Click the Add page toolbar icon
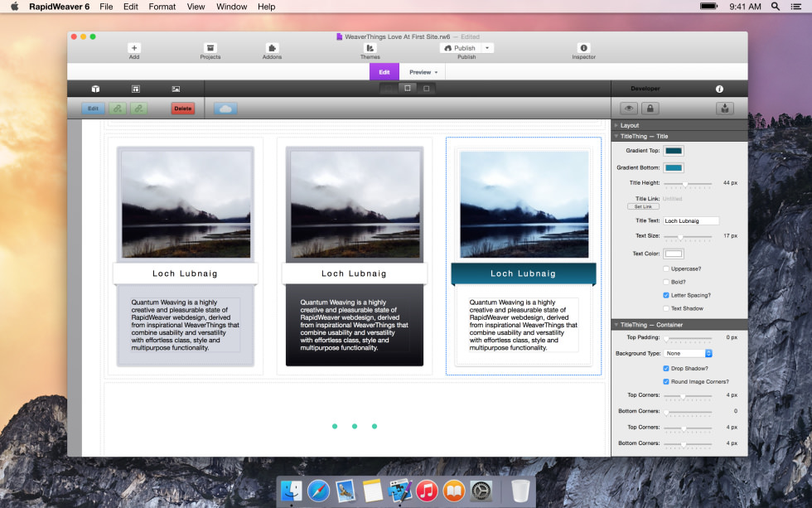 point(134,48)
